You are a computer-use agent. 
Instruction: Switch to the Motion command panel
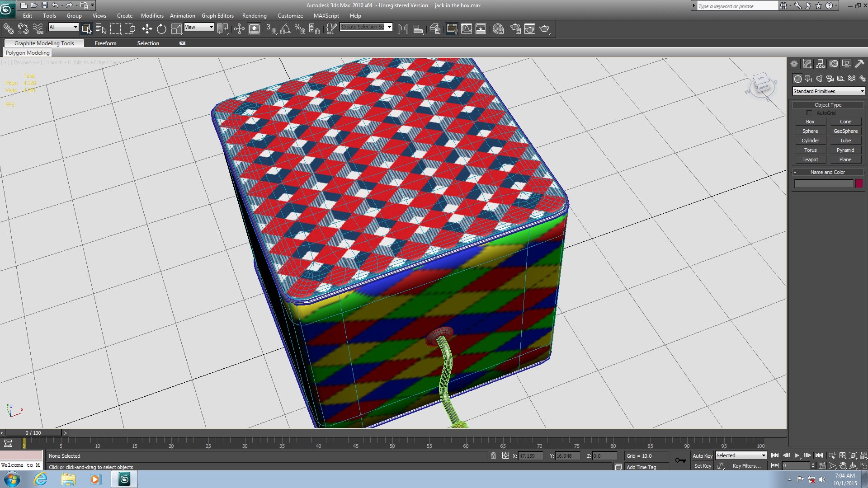(x=834, y=64)
